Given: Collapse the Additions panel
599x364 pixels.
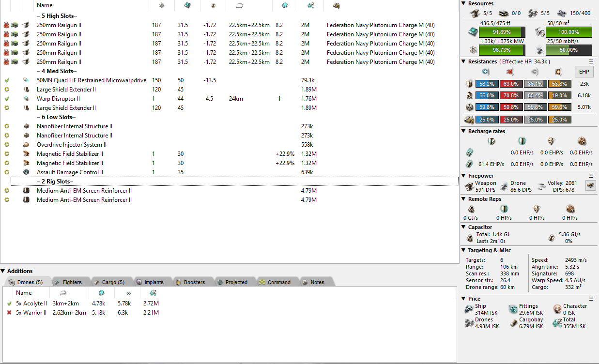Looking at the screenshot, I should pyautogui.click(x=3, y=271).
